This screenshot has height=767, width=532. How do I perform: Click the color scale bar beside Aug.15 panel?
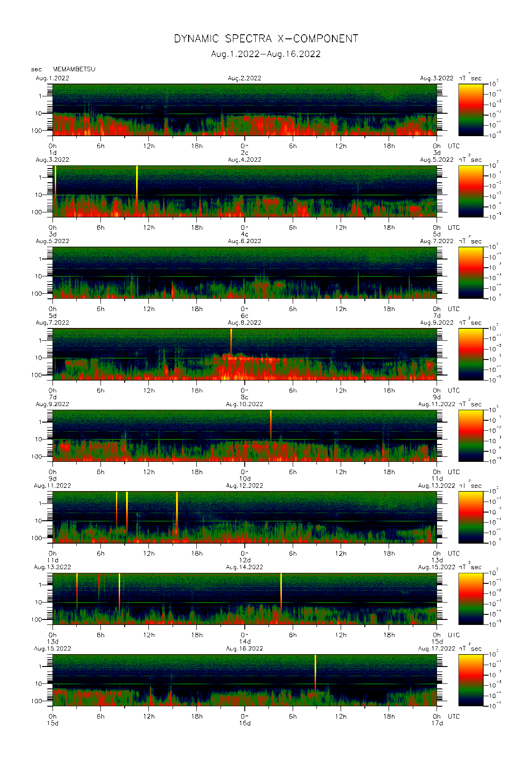471,680
